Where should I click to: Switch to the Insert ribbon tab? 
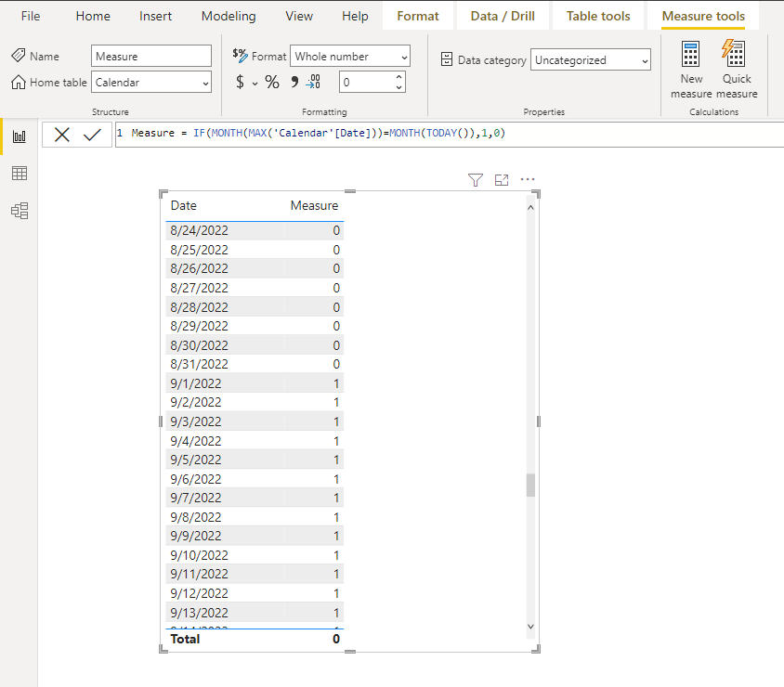[155, 16]
